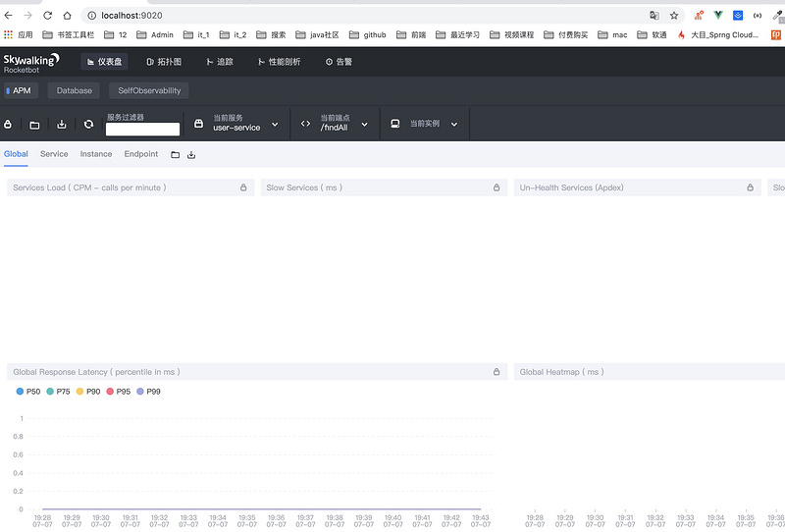Open the 拓扑图 topology menu

(x=164, y=62)
